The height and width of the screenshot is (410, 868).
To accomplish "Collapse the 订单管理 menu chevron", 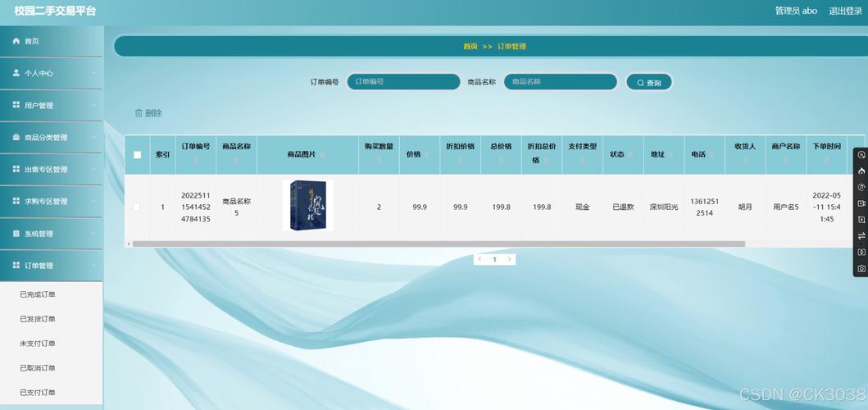I will coord(93,266).
